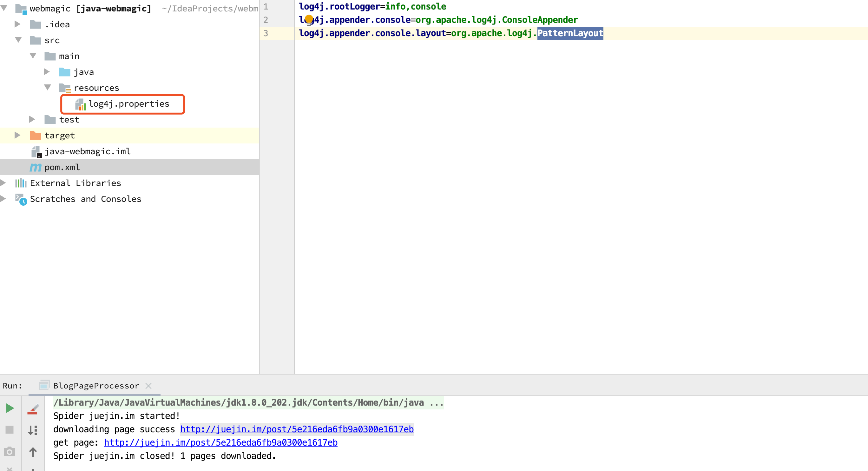Click line number 2 in the gutter
The image size is (868, 471).
266,20
